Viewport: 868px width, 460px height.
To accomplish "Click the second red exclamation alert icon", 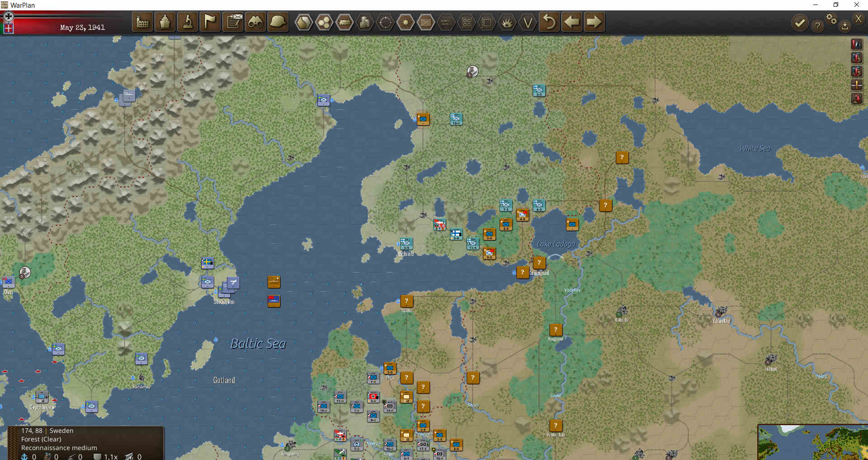I will pos(857,57).
